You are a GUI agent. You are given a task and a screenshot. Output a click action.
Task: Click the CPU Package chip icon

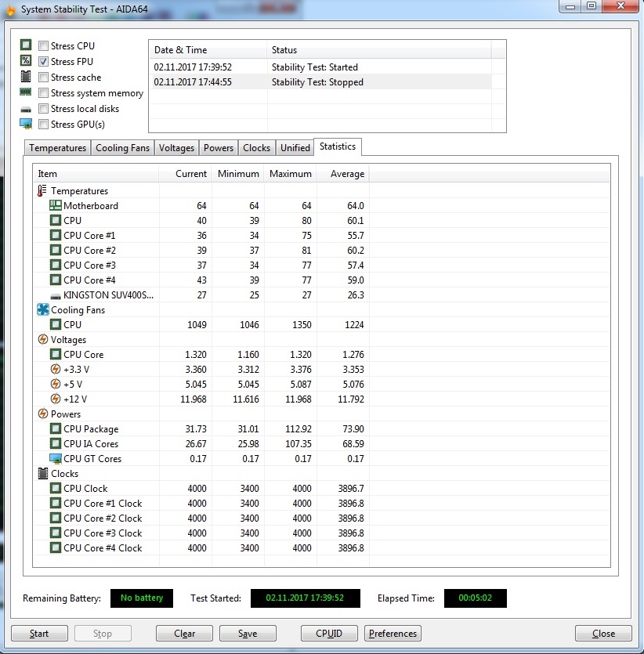pyautogui.click(x=56, y=428)
